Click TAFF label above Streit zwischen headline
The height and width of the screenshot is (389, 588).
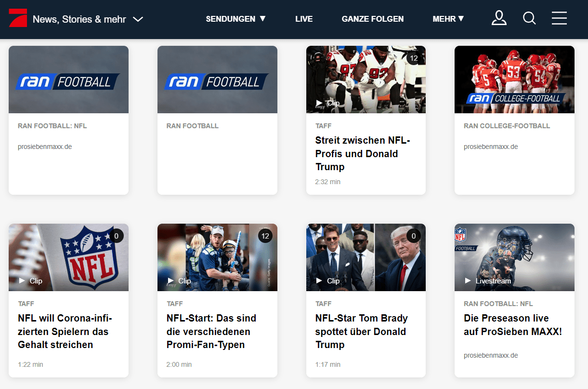pos(324,126)
